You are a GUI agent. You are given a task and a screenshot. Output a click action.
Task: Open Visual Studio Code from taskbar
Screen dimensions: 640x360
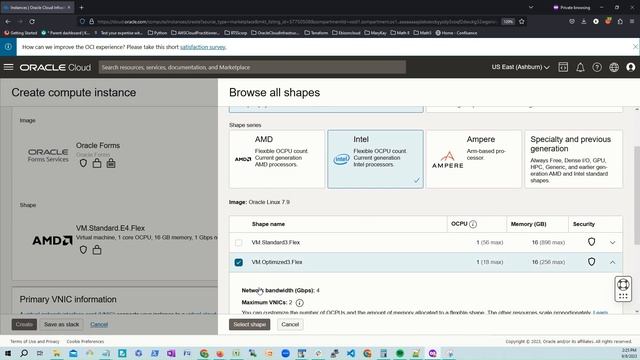(x=351, y=353)
